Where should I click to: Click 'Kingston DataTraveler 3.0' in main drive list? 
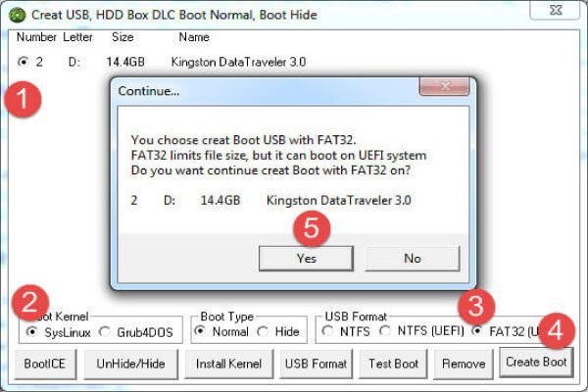click(238, 62)
